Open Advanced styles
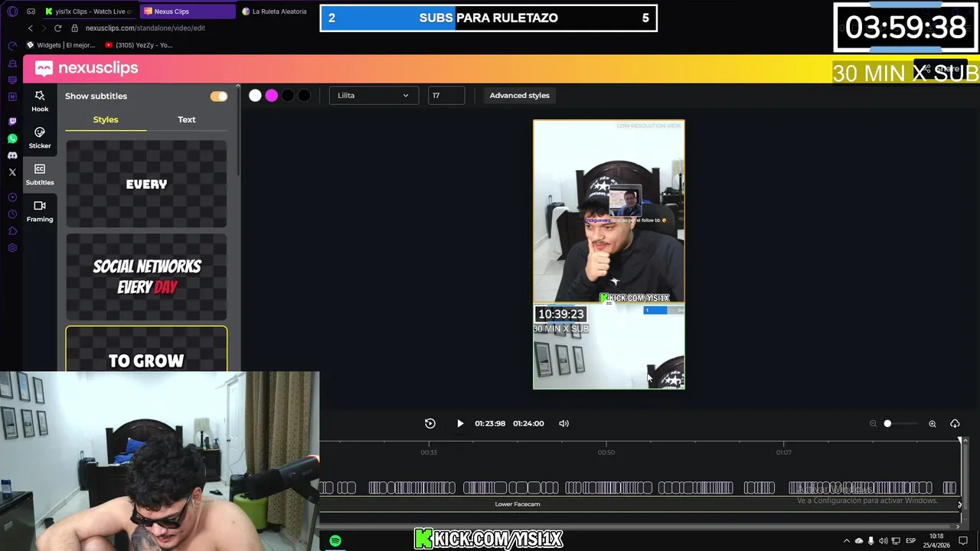The height and width of the screenshot is (551, 980). pos(519,96)
